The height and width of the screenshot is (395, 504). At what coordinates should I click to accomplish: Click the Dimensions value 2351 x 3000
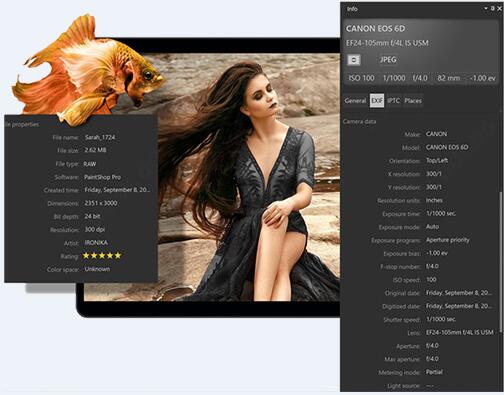pyautogui.click(x=101, y=203)
